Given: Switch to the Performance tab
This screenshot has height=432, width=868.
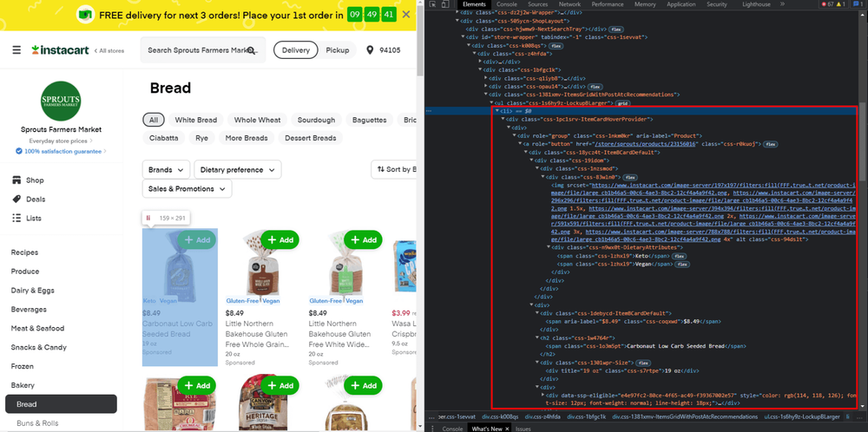Looking at the screenshot, I should 608,3.
